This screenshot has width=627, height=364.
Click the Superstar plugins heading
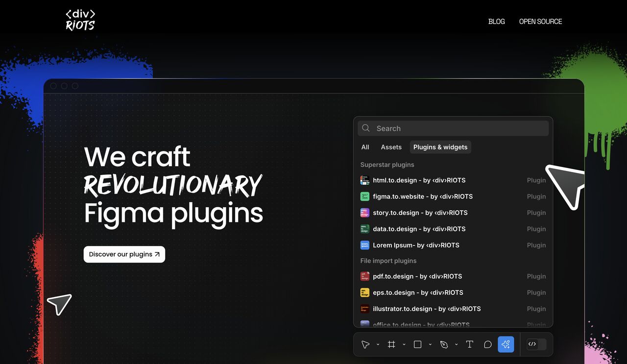click(x=387, y=165)
